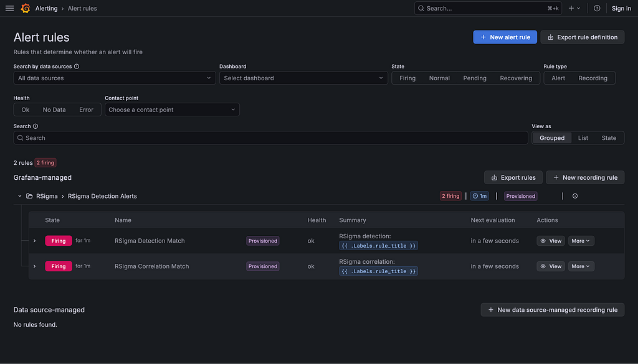
Task: Expand the RSigma Correlation Match row
Action: tap(35, 266)
